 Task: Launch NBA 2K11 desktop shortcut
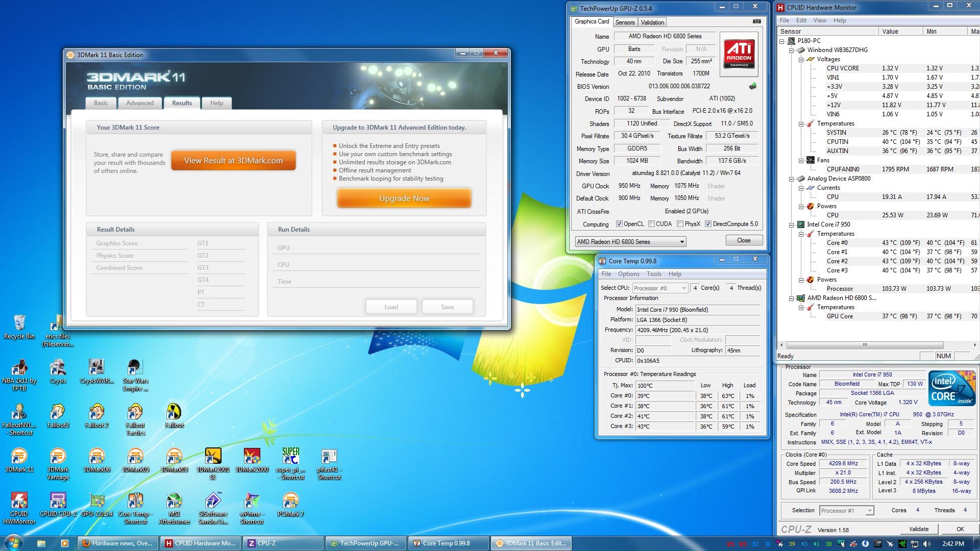point(19,375)
